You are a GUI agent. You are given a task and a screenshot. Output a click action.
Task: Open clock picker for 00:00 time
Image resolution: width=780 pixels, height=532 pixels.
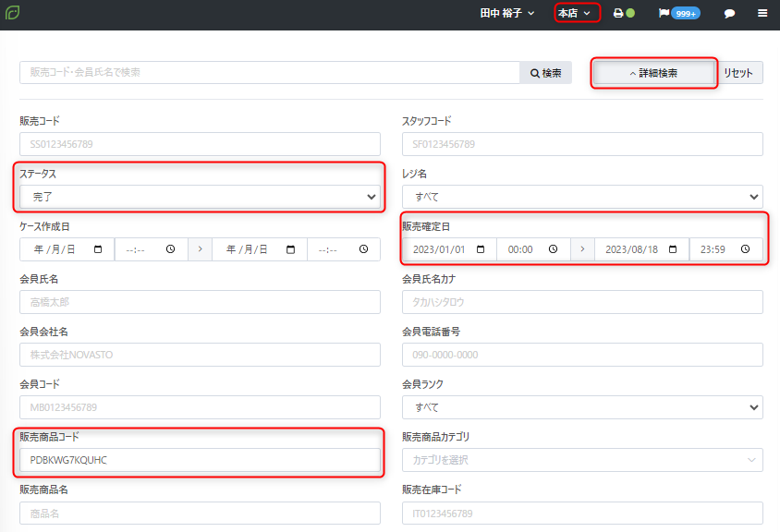click(x=554, y=249)
